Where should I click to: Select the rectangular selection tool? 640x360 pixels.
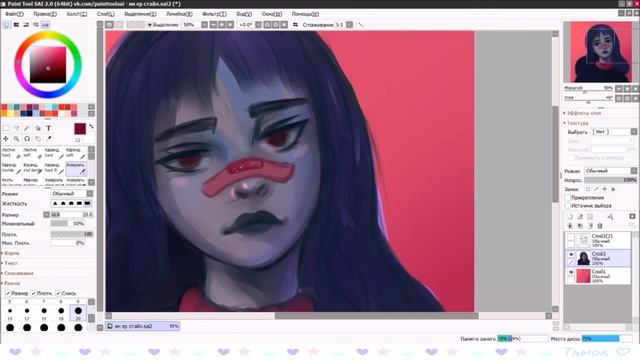[6, 128]
